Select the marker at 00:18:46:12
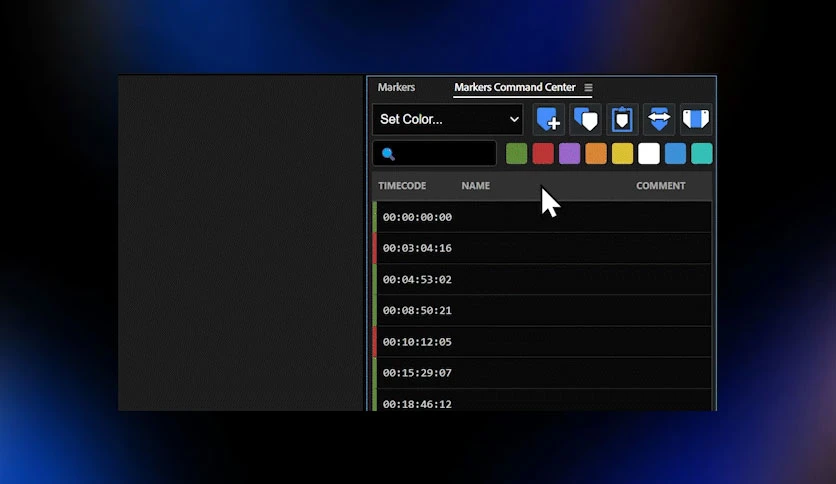The width and height of the screenshot is (836, 484). coord(542,400)
